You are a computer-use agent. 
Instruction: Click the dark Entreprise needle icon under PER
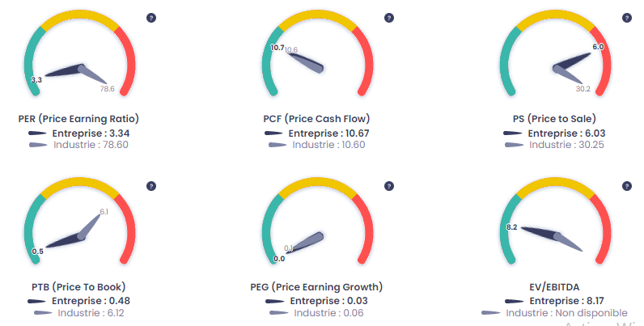click(37, 133)
